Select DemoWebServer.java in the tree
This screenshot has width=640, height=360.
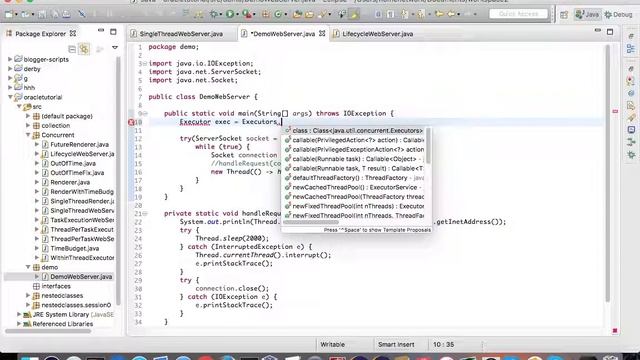pyautogui.click(x=81, y=277)
